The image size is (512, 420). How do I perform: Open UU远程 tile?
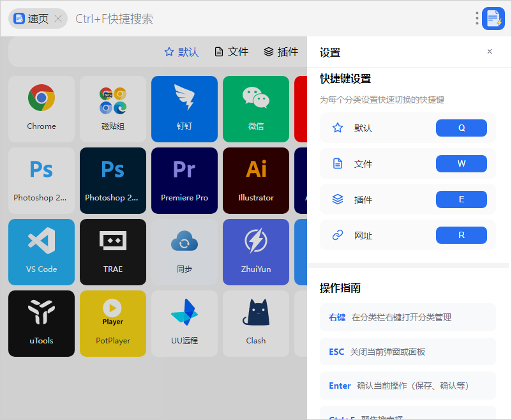tap(184, 324)
